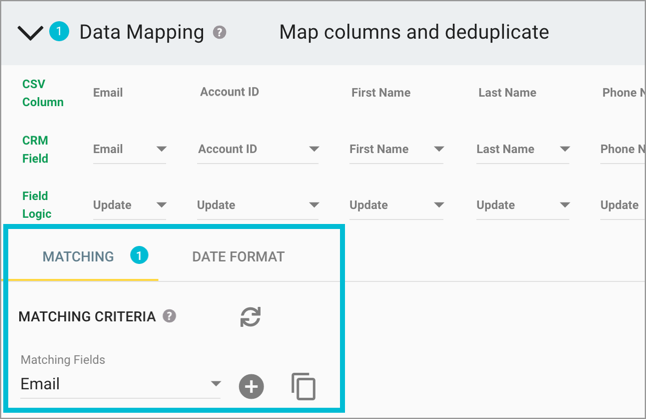This screenshot has width=646, height=419.
Task: Open Field Logic dropdown under Email
Action: coord(129,205)
